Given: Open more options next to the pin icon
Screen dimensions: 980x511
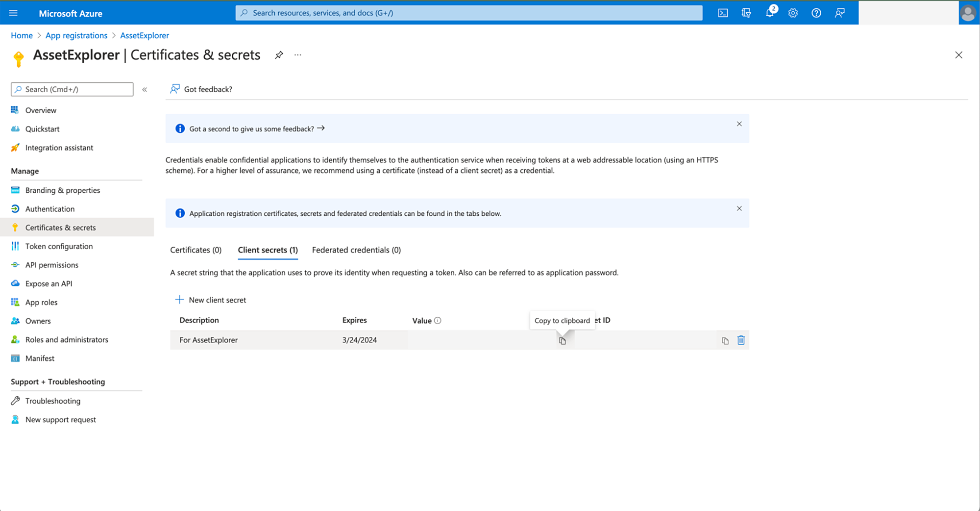Looking at the screenshot, I should click(x=297, y=55).
